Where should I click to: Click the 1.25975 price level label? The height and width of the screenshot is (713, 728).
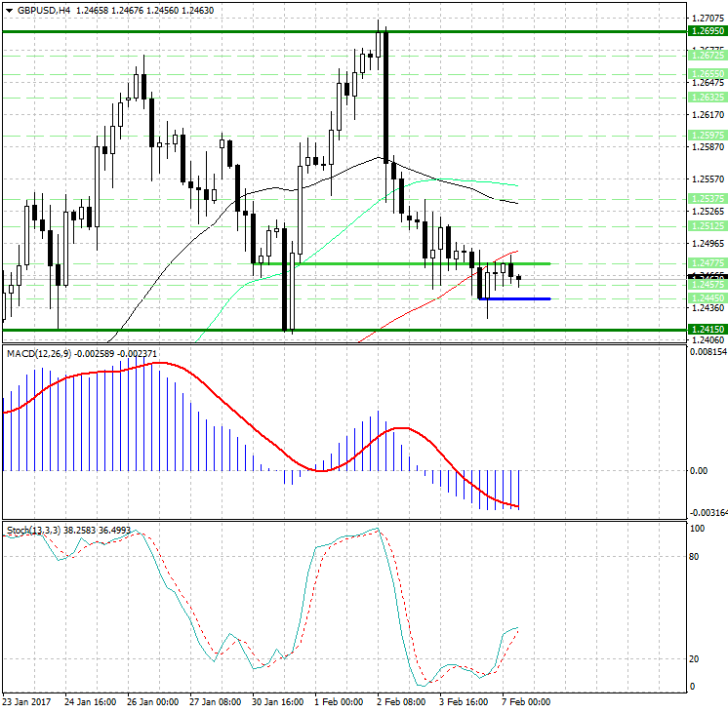(707, 135)
